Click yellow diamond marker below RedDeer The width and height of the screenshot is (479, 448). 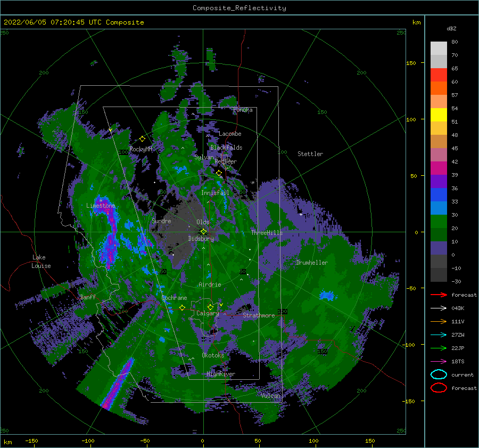coord(219,173)
